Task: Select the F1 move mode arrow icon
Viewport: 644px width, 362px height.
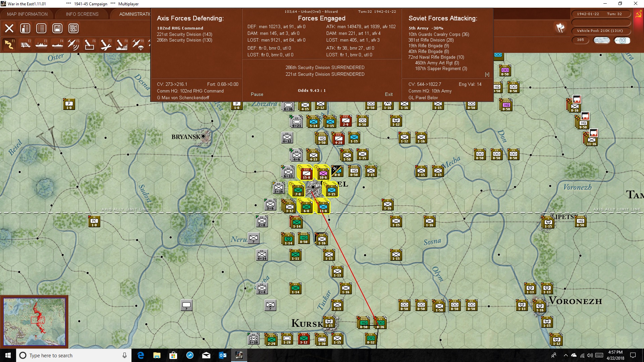Action: (9, 44)
